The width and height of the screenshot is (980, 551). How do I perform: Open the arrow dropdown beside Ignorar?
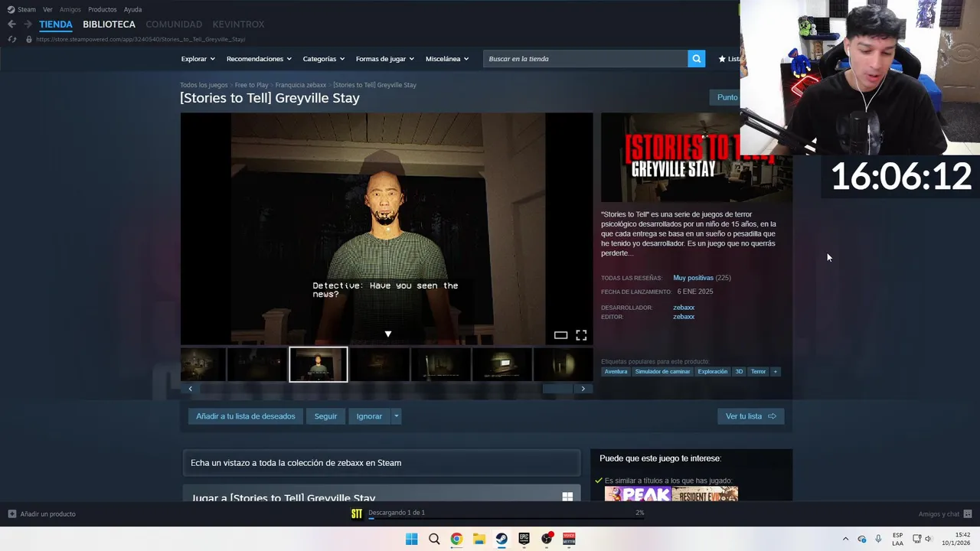pyautogui.click(x=396, y=416)
